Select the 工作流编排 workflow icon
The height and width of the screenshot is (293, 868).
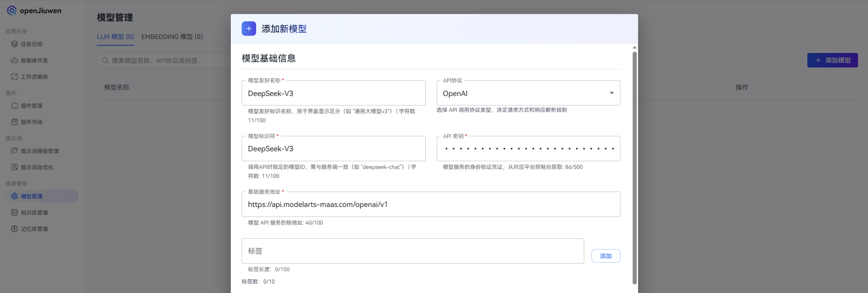tap(14, 77)
